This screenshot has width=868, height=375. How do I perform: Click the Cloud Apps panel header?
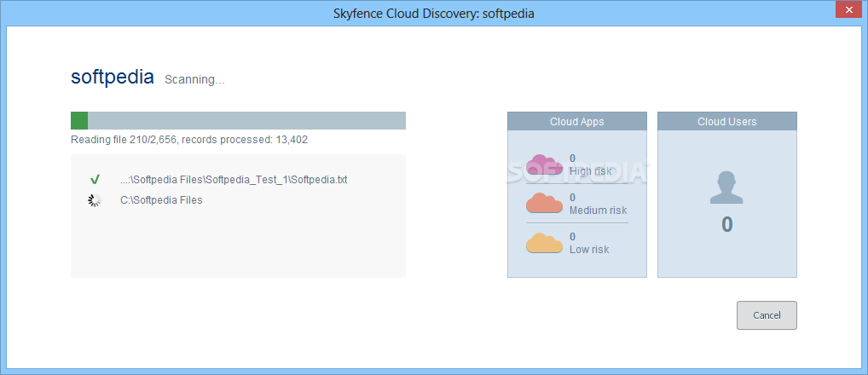pyautogui.click(x=577, y=121)
